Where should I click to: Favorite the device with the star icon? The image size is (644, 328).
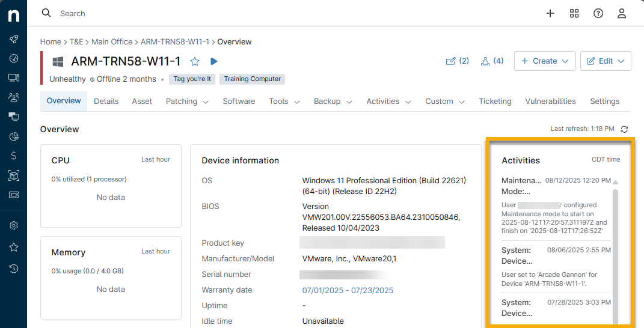pyautogui.click(x=195, y=61)
